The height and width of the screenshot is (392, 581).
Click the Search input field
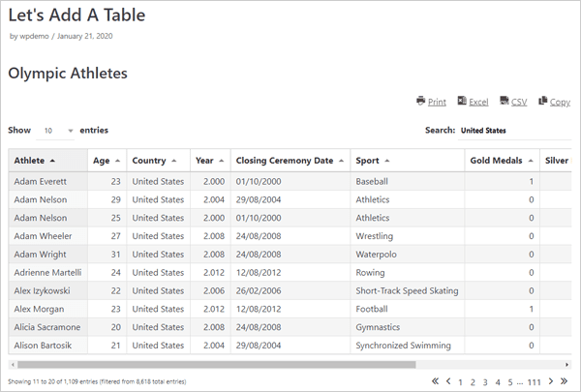[x=515, y=131]
